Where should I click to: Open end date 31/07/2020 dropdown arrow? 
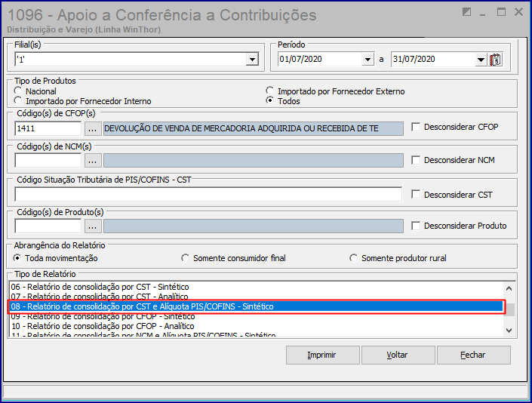481,60
